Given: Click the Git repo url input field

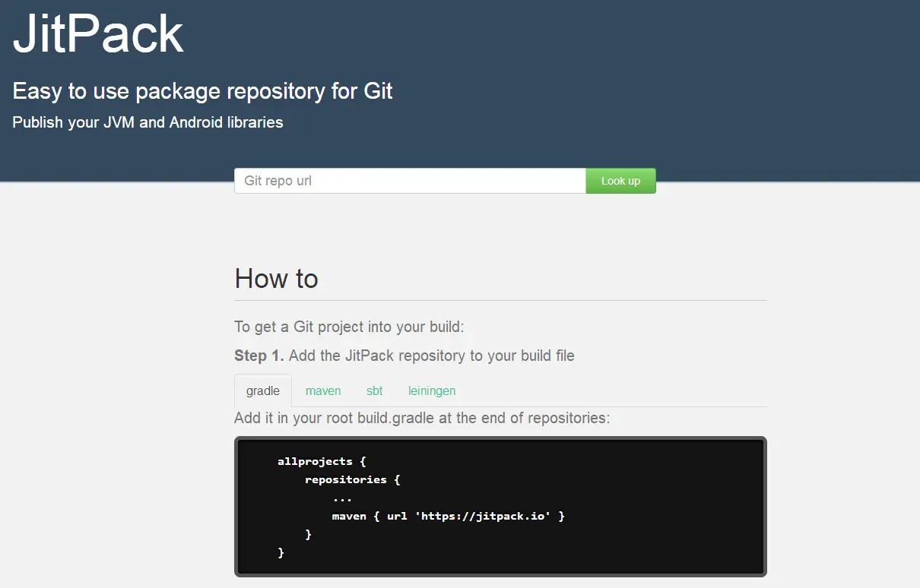Looking at the screenshot, I should pyautogui.click(x=410, y=181).
